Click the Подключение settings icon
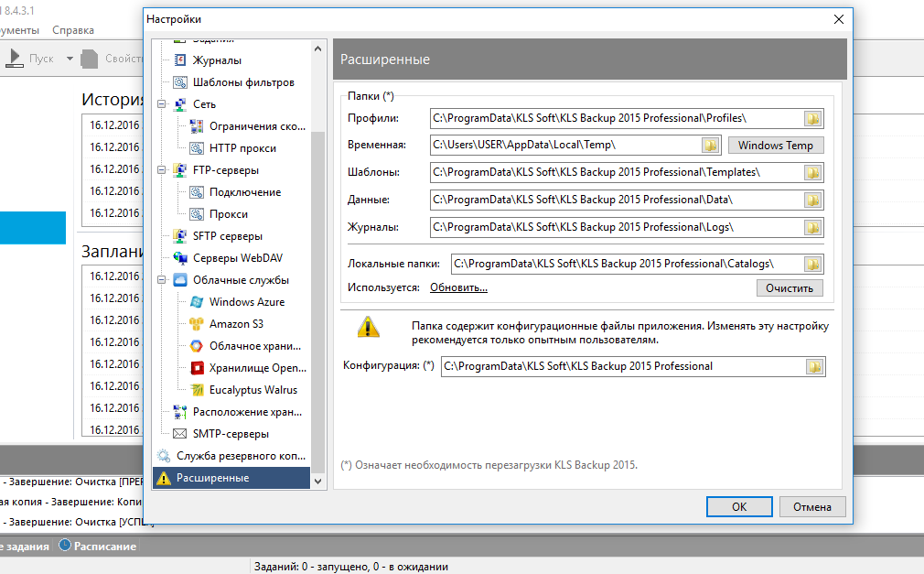Image resolution: width=924 pixels, height=574 pixels. [x=196, y=192]
